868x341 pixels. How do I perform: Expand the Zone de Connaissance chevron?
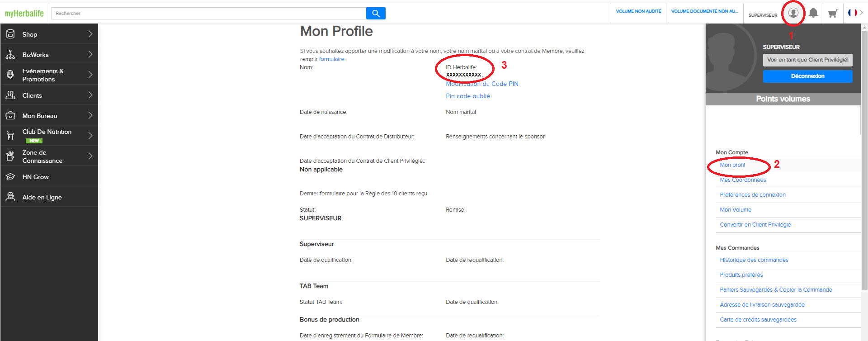coord(90,156)
